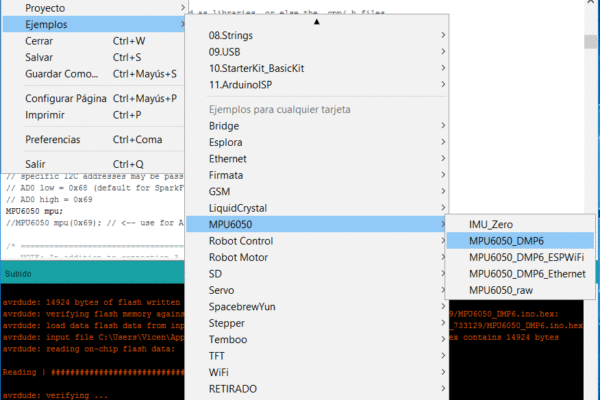The height and width of the screenshot is (400, 600).
Task: Load the IMU_Zero example sketch
Action: [520, 224]
